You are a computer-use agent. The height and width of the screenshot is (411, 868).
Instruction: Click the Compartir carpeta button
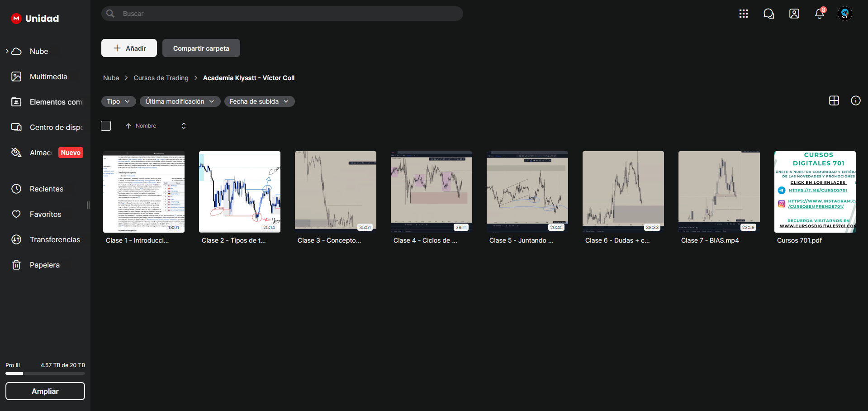pos(201,48)
